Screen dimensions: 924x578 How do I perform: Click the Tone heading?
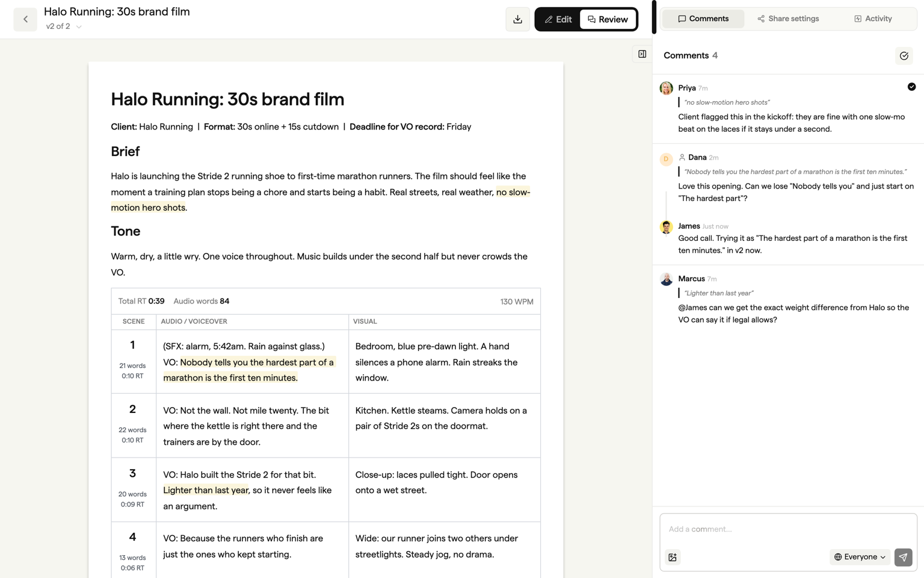coord(125,231)
